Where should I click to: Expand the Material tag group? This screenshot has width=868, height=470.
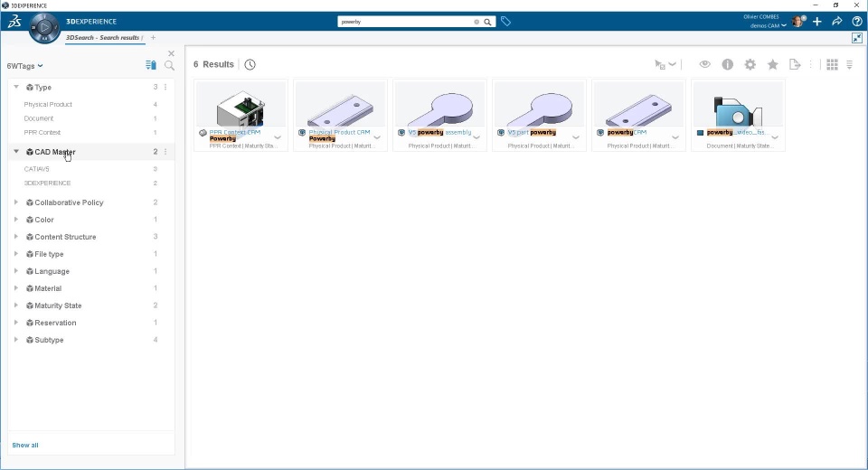16,287
